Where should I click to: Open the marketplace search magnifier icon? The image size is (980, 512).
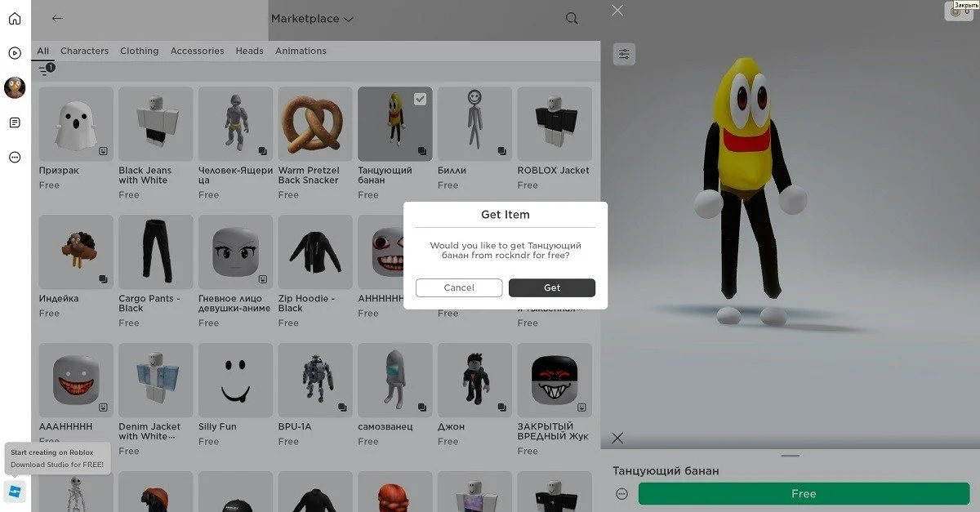(572, 18)
